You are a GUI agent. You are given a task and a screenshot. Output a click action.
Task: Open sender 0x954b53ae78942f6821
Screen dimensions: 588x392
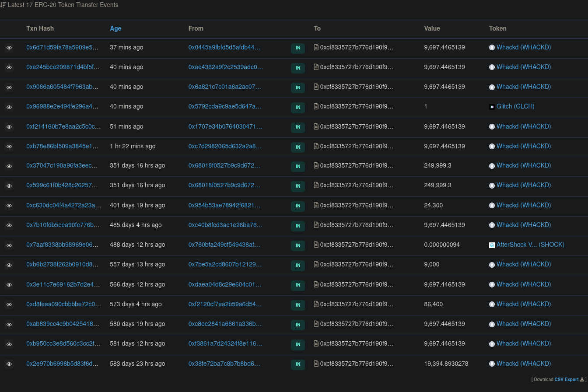[x=224, y=205]
